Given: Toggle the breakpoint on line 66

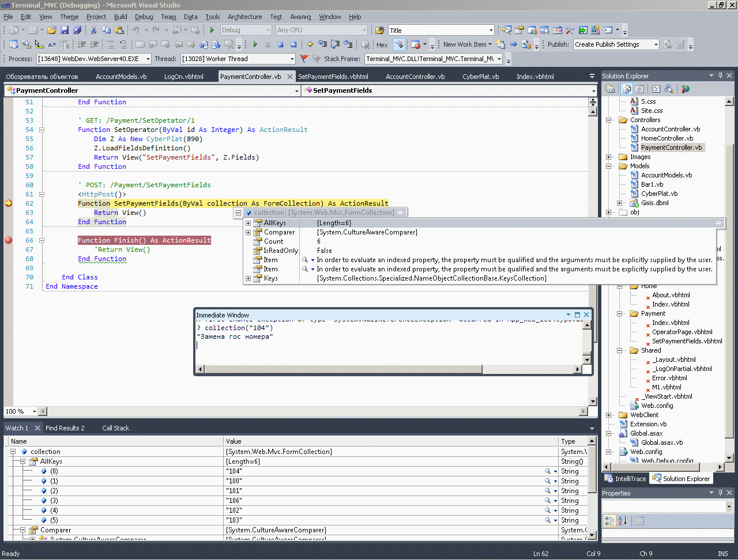Looking at the screenshot, I should pos(8,240).
